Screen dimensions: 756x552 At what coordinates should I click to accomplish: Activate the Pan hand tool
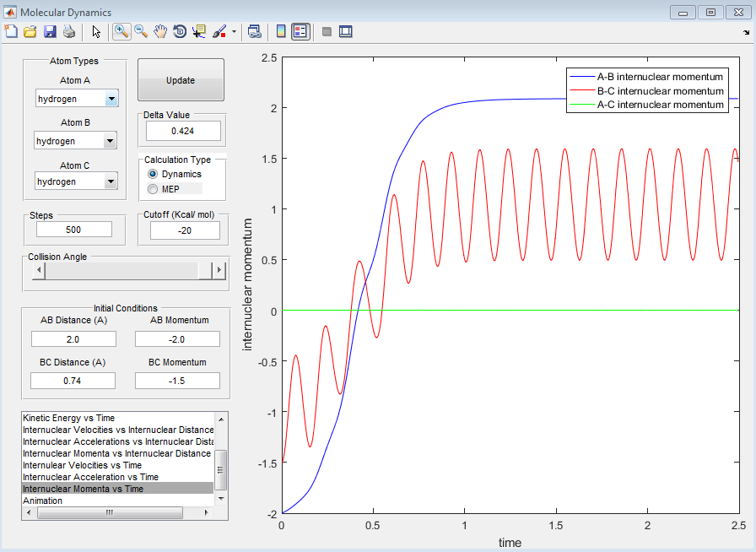pos(160,31)
